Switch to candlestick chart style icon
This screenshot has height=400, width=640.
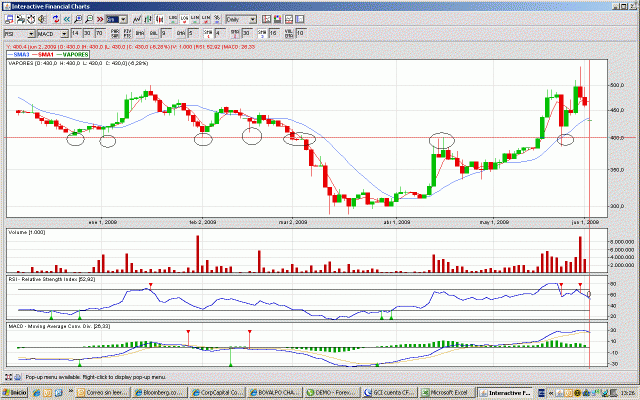coord(160,19)
